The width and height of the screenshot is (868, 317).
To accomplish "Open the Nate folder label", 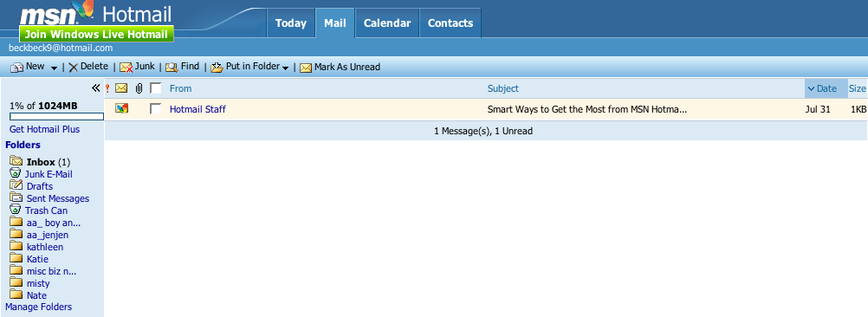I will point(36,296).
